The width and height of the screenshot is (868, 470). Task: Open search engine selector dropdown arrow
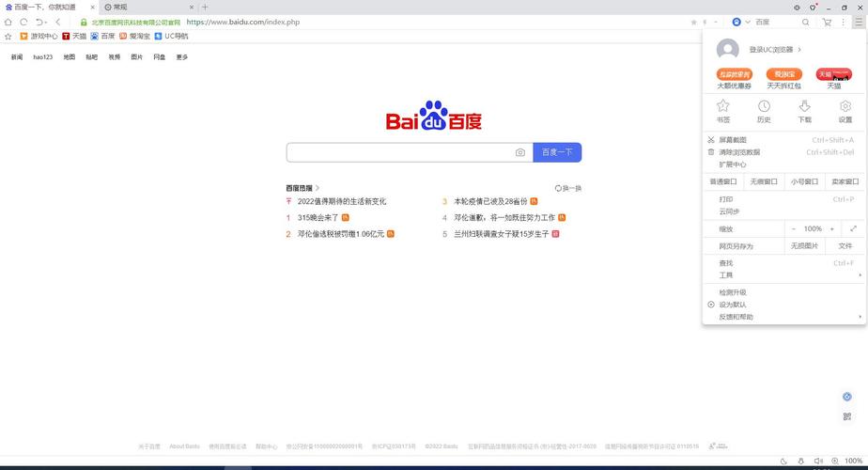coord(748,23)
